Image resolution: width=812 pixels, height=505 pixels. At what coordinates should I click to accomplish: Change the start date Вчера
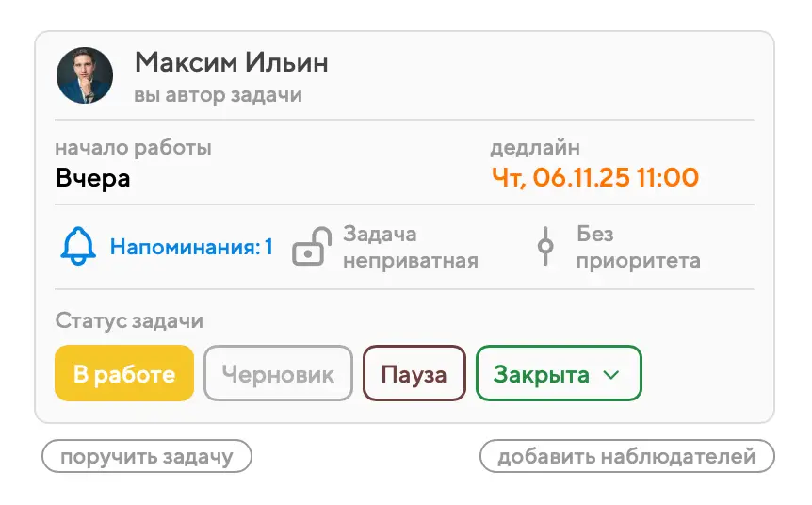click(x=92, y=178)
